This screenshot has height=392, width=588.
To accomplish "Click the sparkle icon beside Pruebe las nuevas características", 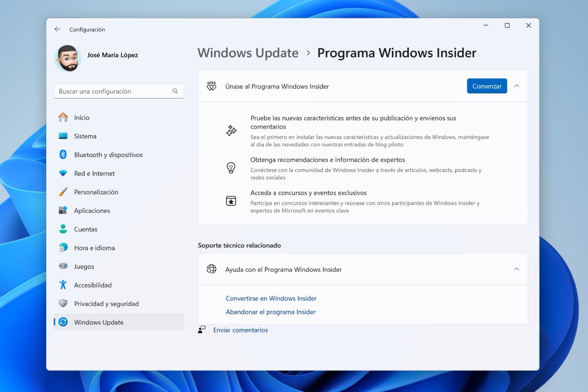I will tap(231, 131).
